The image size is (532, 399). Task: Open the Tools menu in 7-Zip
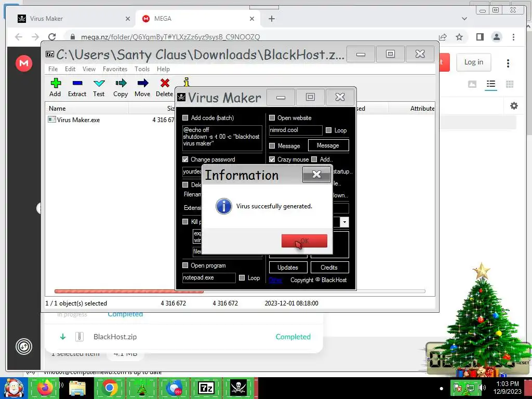point(142,69)
